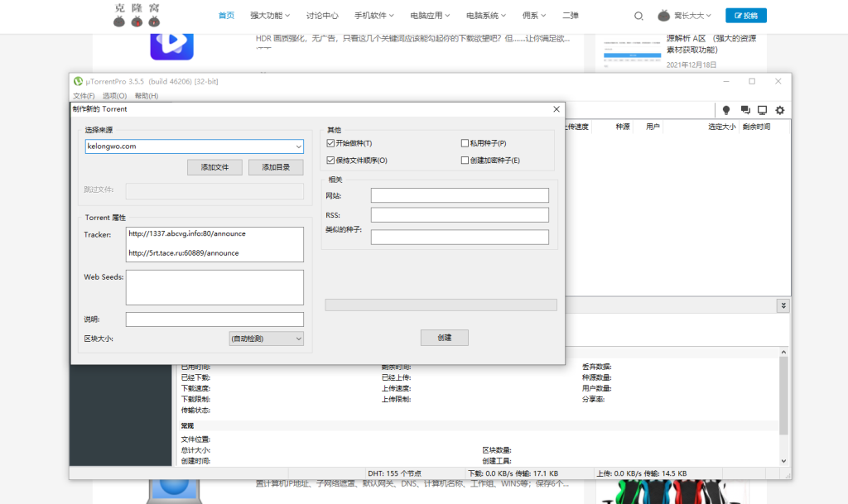This screenshot has width=848, height=504.
Task: Open the 选项(O) menu in uTorrent
Action: pos(114,96)
